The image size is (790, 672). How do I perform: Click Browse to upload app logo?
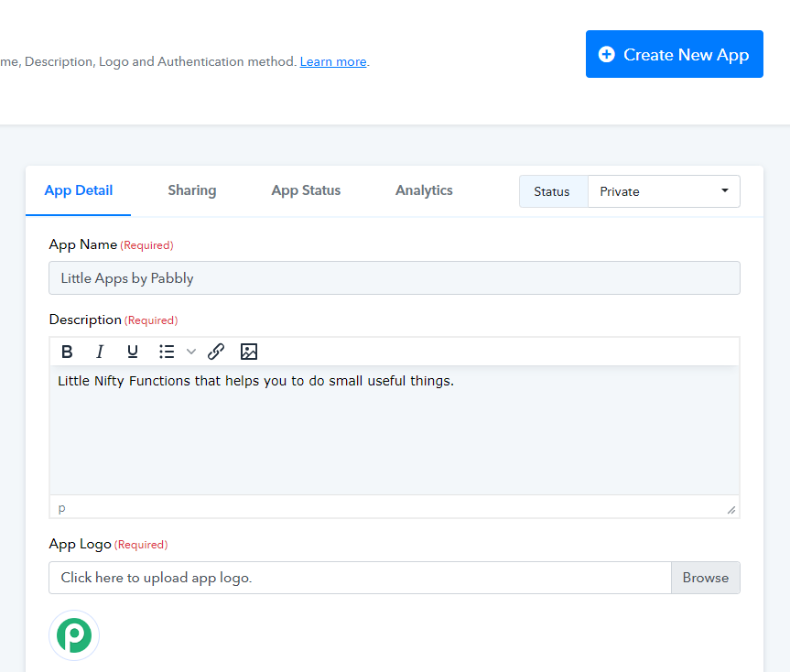pos(706,578)
